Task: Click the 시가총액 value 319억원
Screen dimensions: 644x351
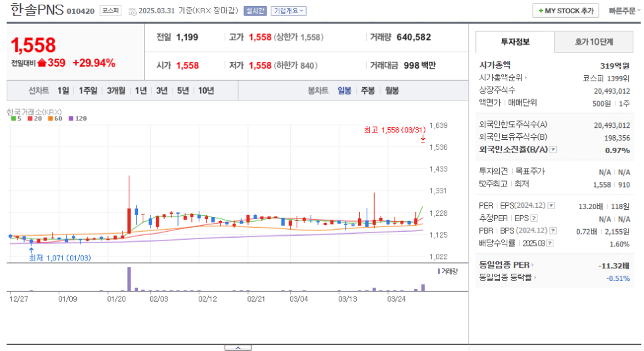Action: (x=615, y=66)
